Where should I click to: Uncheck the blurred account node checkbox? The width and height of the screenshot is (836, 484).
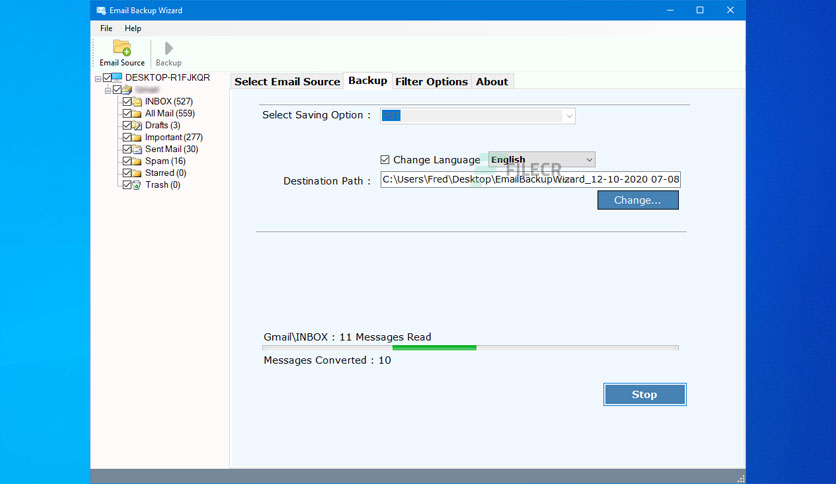click(x=117, y=90)
